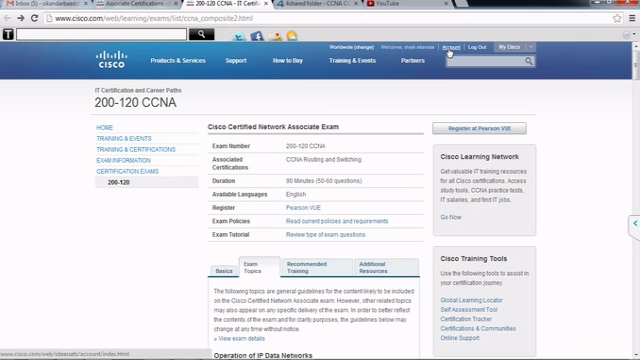640x360 pixels.
Task: Switch to the Recommended Training tab
Action: [317, 267]
